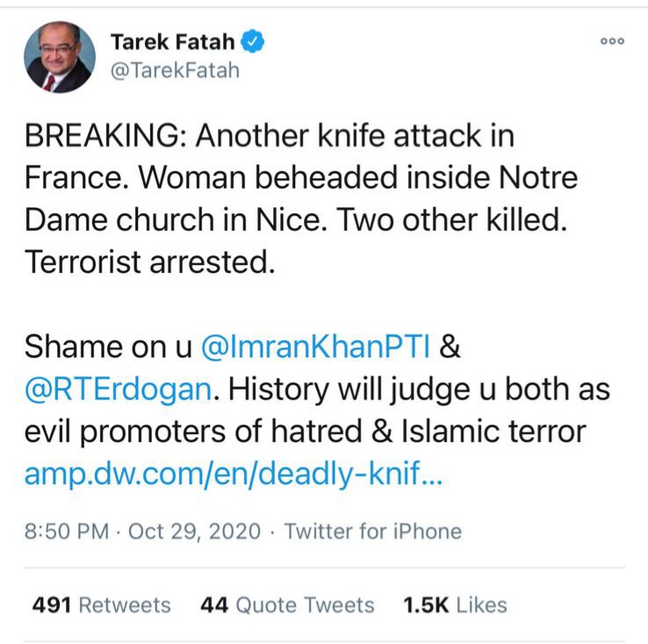The image size is (648, 644).
Task: Open the @TarekFatah handle
Action: 174,68
